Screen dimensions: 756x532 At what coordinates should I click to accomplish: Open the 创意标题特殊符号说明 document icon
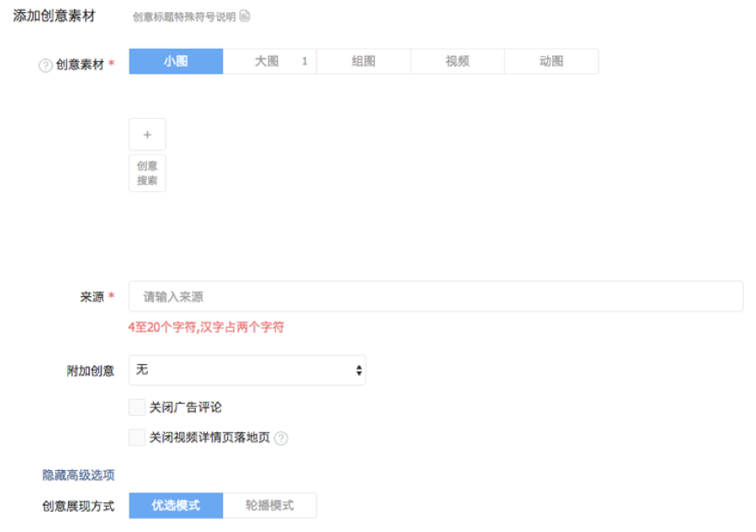[245, 17]
